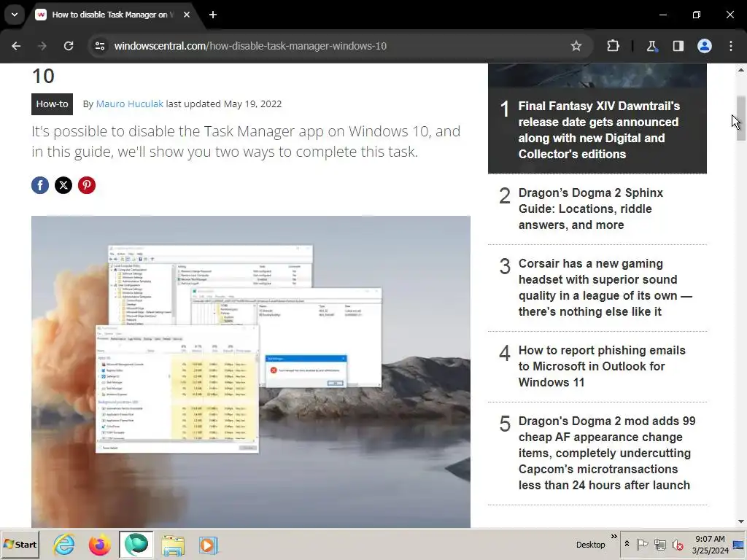Open the Dragon's Dogma 2 mod article
Viewport: 747px width, 560px height.
(606, 453)
